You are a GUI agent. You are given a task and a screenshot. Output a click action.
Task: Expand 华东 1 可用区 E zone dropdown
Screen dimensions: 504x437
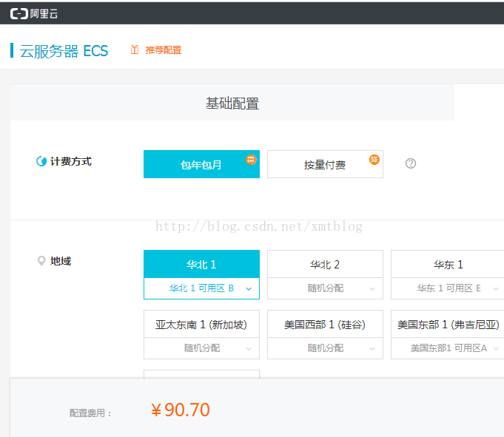448,288
